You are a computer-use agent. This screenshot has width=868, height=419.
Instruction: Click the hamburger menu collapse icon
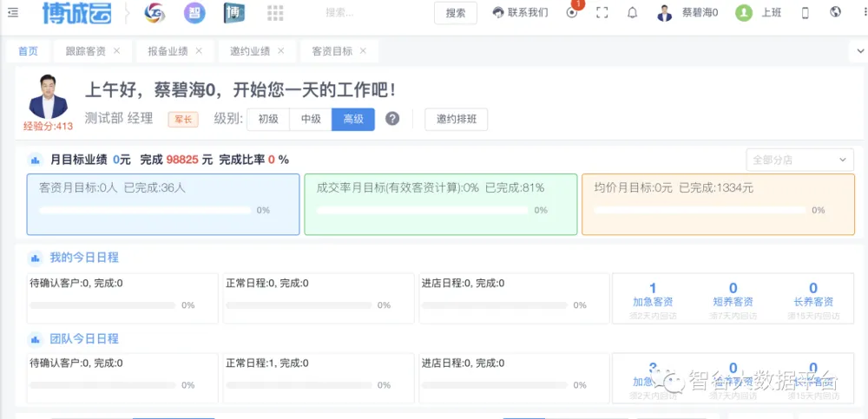tap(13, 12)
